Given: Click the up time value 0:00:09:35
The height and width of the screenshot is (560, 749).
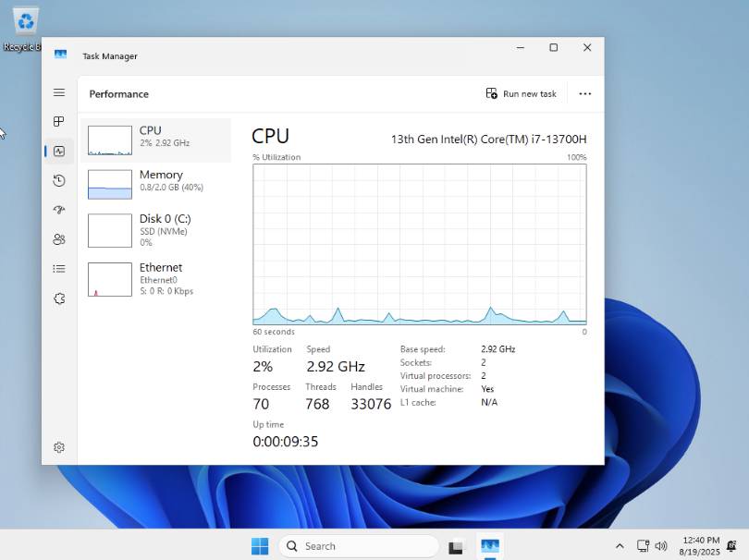Looking at the screenshot, I should tap(285, 441).
